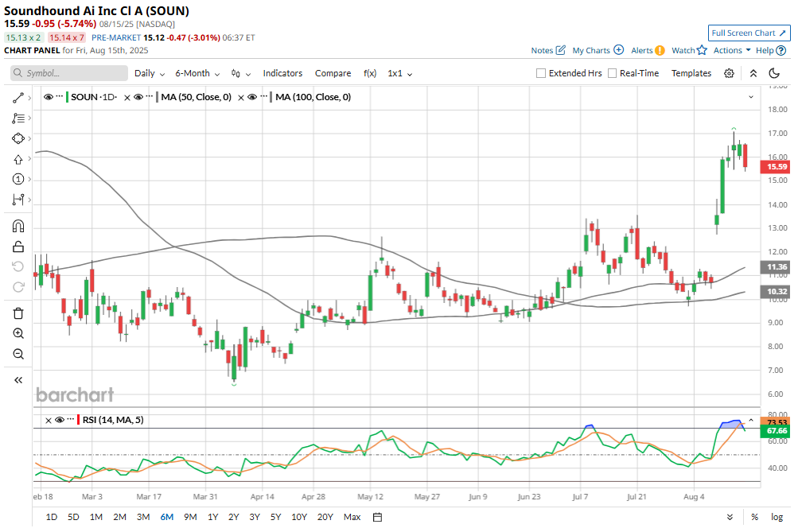Open the 1x1 grid layout dropdown
The height and width of the screenshot is (532, 802).
tap(400, 73)
